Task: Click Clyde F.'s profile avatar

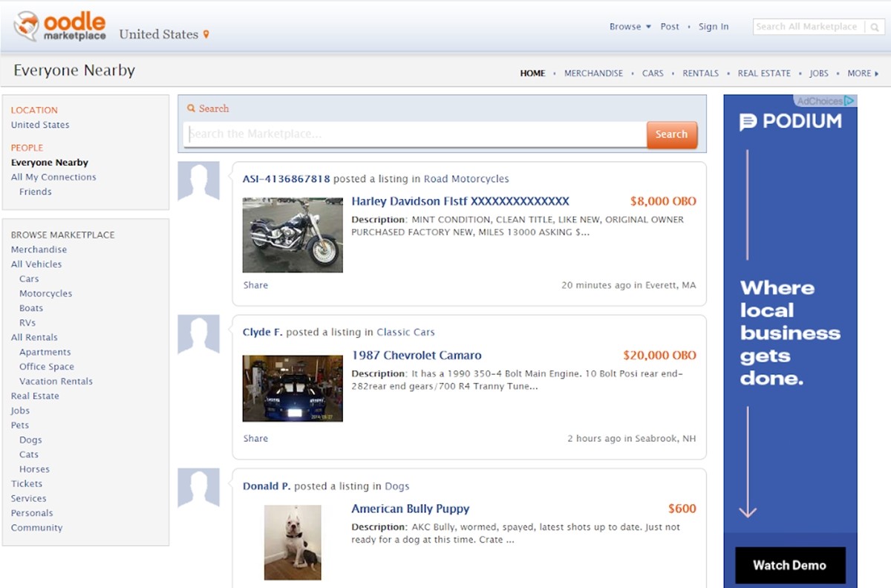Action: coord(198,335)
